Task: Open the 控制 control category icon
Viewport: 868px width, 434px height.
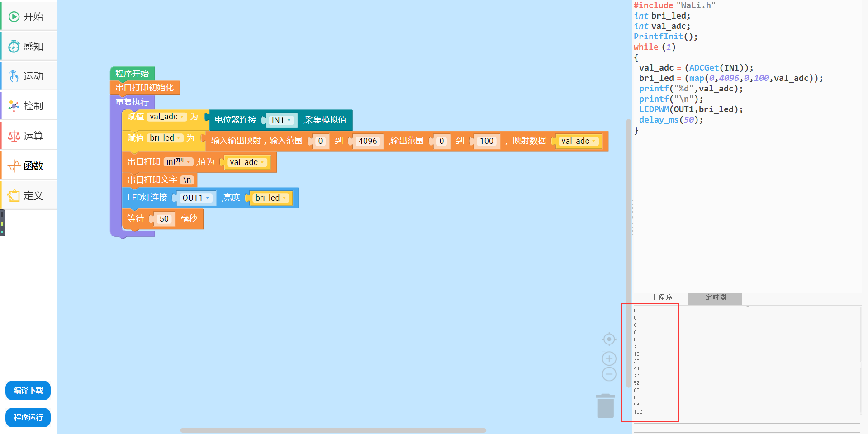Action: [14, 106]
